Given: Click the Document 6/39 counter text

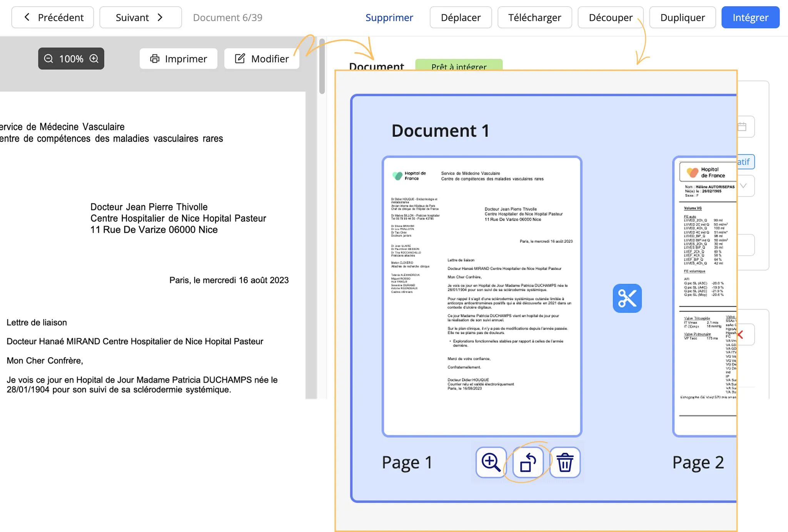Looking at the screenshot, I should point(227,17).
